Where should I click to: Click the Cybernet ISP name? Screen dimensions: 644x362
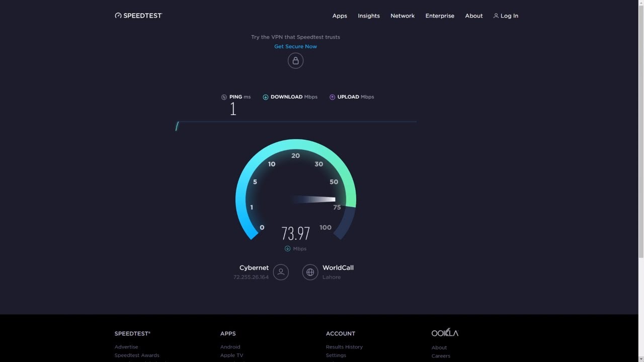254,267
